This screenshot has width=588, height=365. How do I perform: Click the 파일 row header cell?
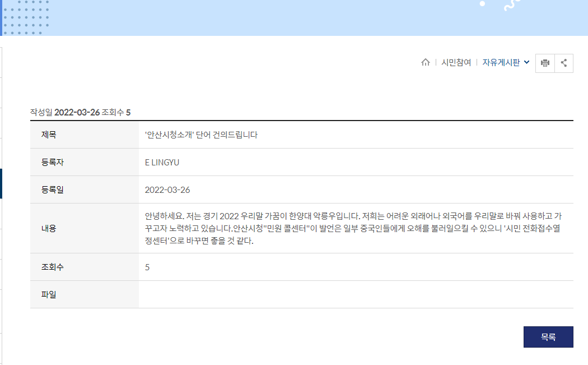(x=49, y=294)
